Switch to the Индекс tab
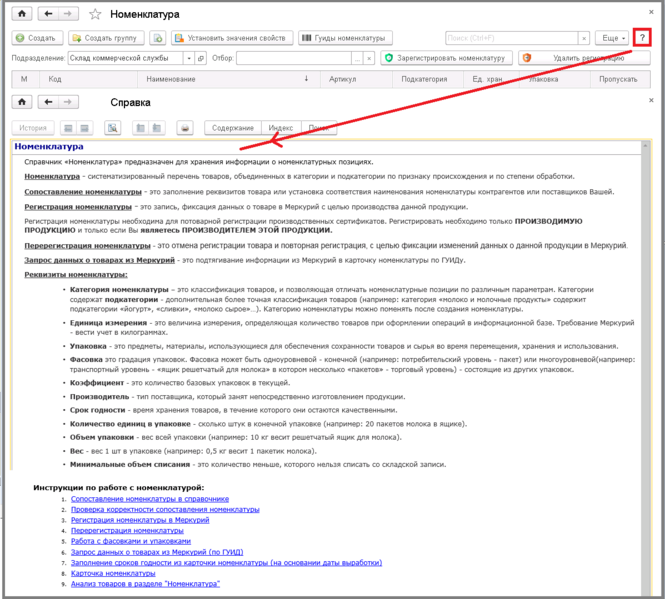Image resolution: width=665 pixels, height=599 pixels. [281, 128]
